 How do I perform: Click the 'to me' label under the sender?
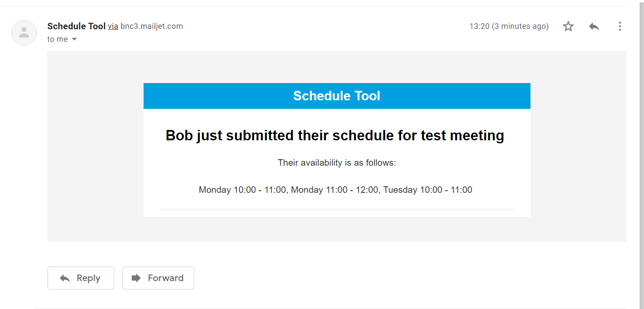(57, 39)
